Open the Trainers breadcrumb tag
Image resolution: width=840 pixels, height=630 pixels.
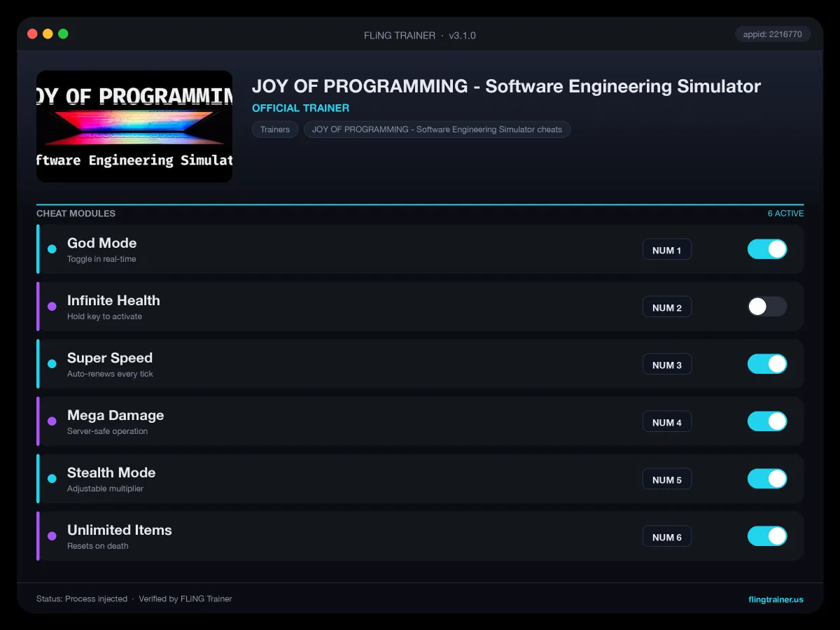click(275, 129)
